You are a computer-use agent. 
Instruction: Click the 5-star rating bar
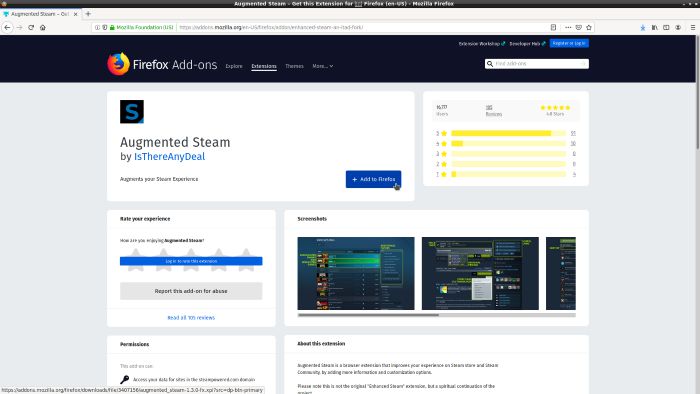[508, 133]
